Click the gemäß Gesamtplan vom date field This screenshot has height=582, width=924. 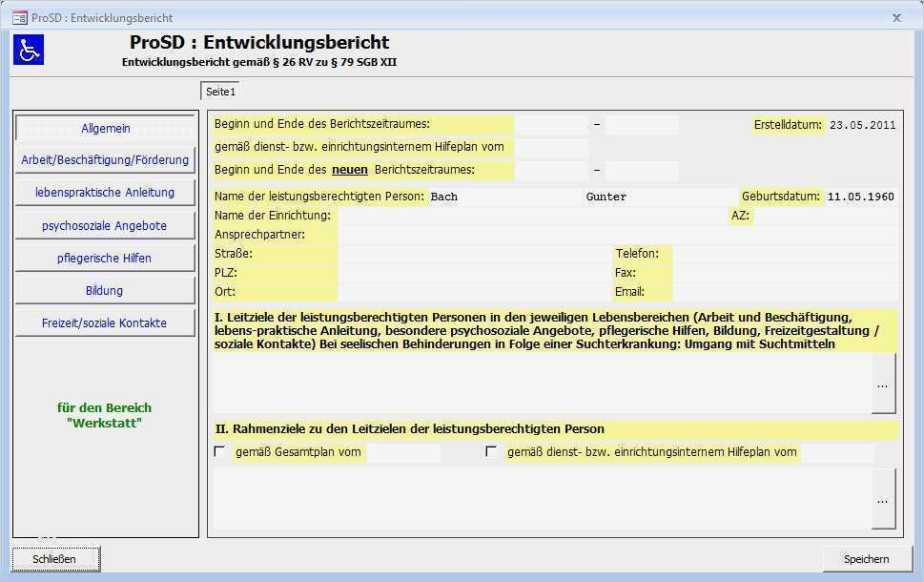(x=403, y=453)
